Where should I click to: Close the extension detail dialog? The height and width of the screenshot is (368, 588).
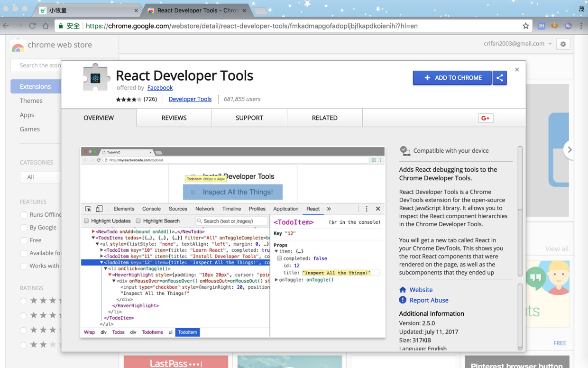point(517,70)
